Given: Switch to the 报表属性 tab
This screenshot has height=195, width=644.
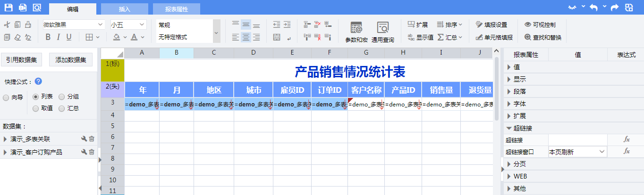Looking at the screenshot, I should (177, 9).
